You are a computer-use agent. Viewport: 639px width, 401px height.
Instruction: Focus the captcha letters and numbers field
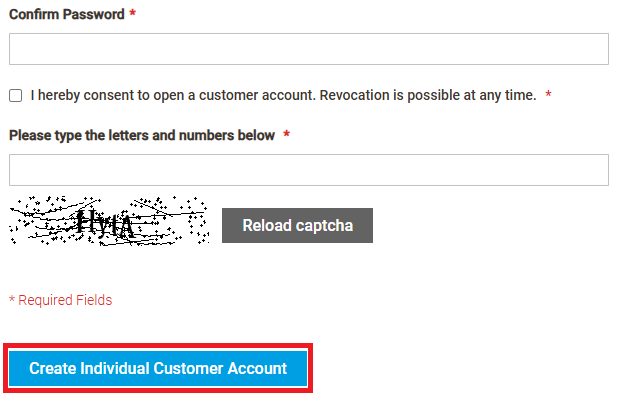pos(308,170)
